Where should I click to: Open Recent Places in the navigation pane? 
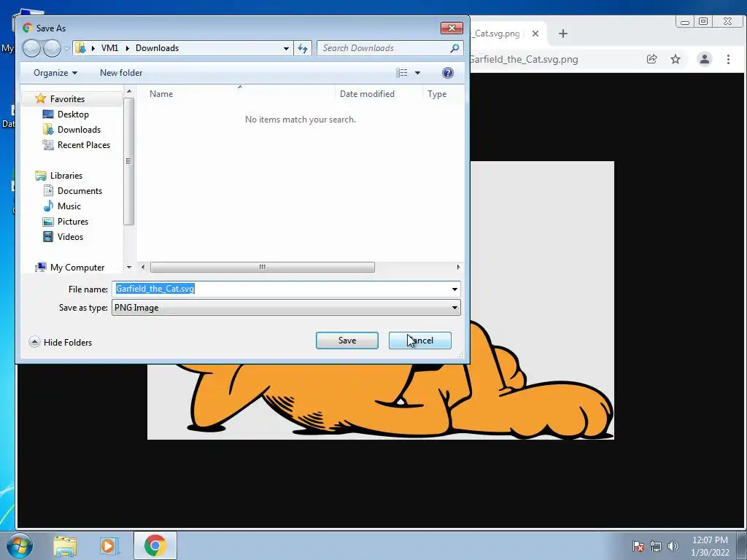click(83, 145)
